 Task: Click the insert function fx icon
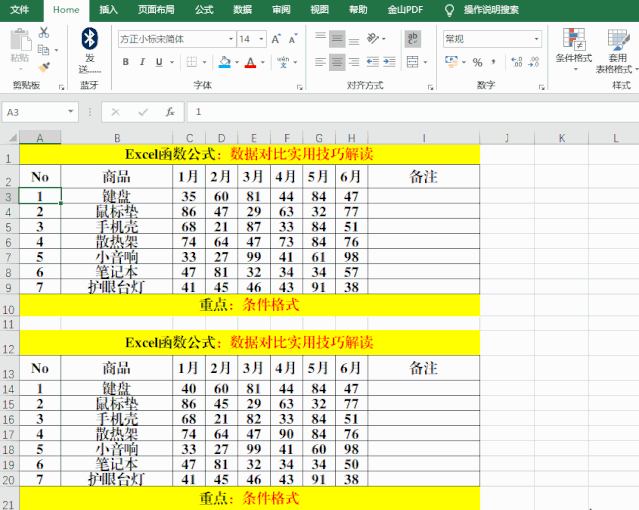pyautogui.click(x=170, y=112)
